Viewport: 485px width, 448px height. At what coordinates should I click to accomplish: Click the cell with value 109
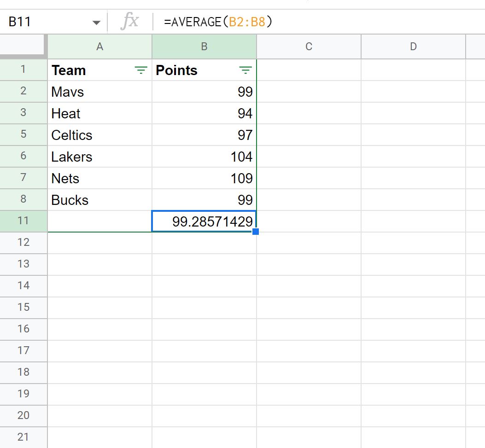coord(204,178)
